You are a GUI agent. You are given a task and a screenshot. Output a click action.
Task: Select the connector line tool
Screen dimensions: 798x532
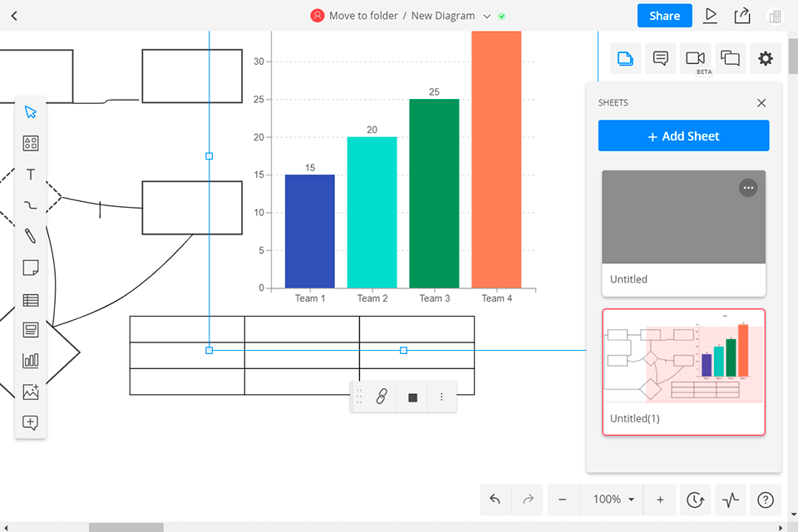[x=30, y=205]
